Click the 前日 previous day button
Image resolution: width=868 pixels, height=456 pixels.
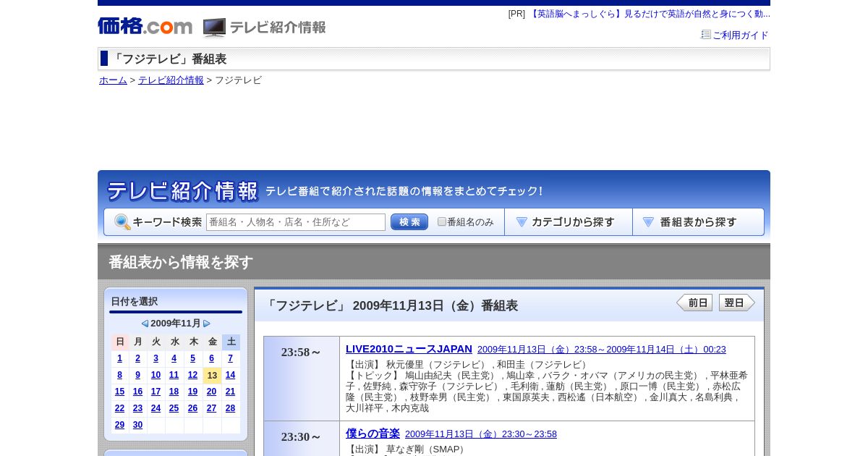[x=694, y=303]
